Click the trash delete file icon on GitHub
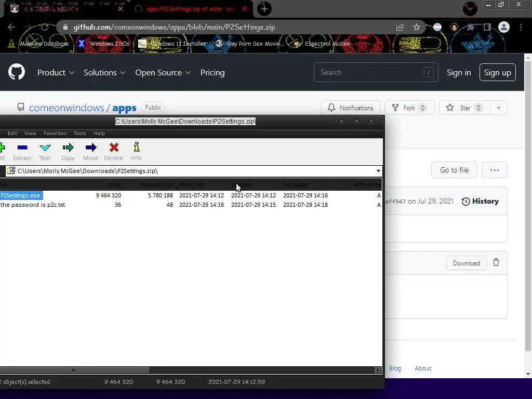This screenshot has height=399, width=532. pyautogui.click(x=496, y=262)
